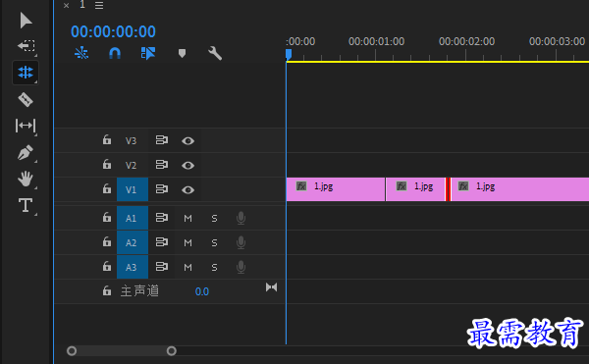The image size is (589, 364).
Task: Solo track A1
Action: 214,218
